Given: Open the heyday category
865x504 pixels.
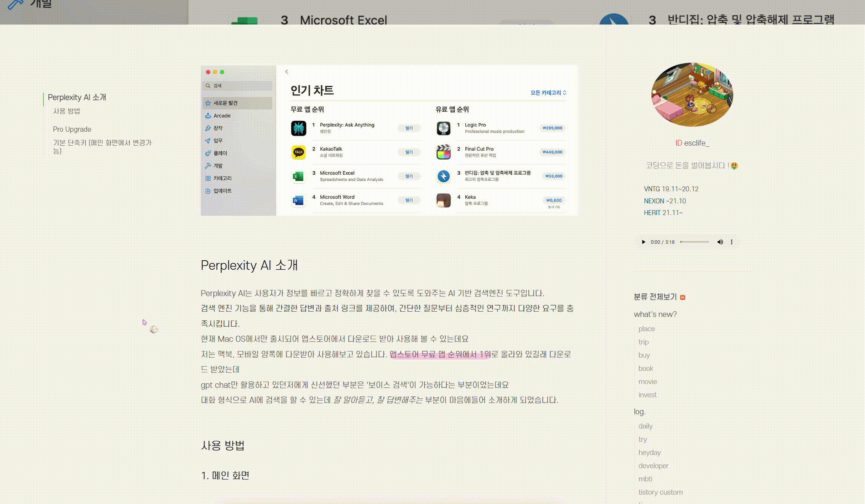Looking at the screenshot, I should [650, 453].
